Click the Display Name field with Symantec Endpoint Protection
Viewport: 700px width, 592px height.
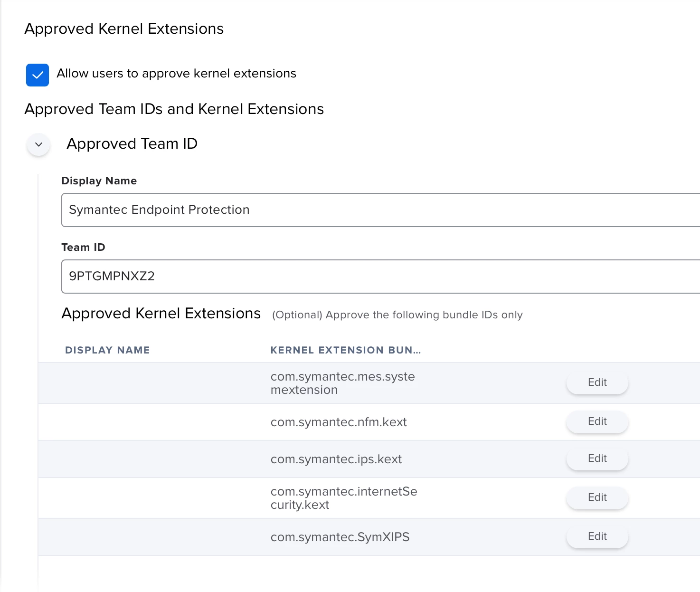click(380, 210)
